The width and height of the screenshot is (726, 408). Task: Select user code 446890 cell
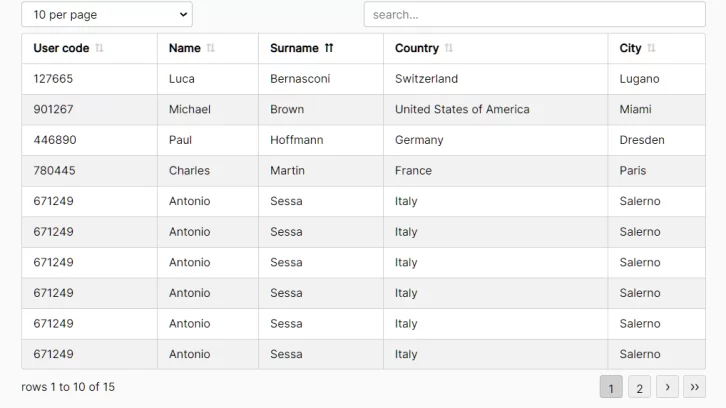pos(54,140)
